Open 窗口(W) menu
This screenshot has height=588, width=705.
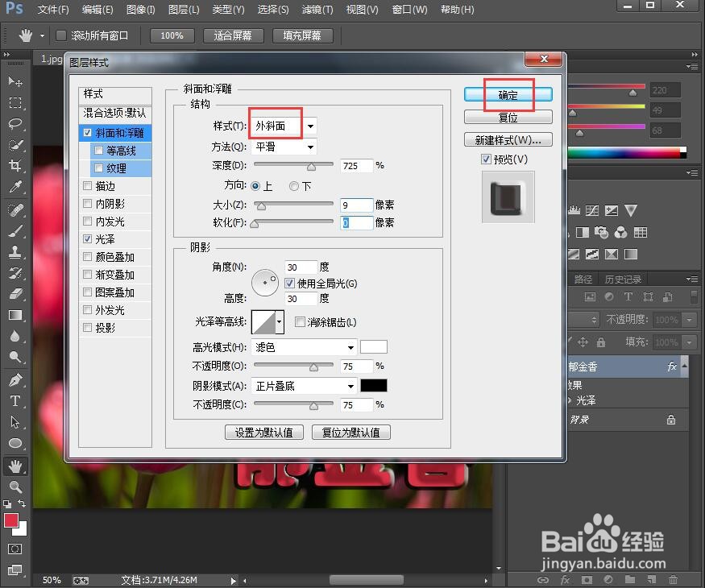(x=409, y=10)
